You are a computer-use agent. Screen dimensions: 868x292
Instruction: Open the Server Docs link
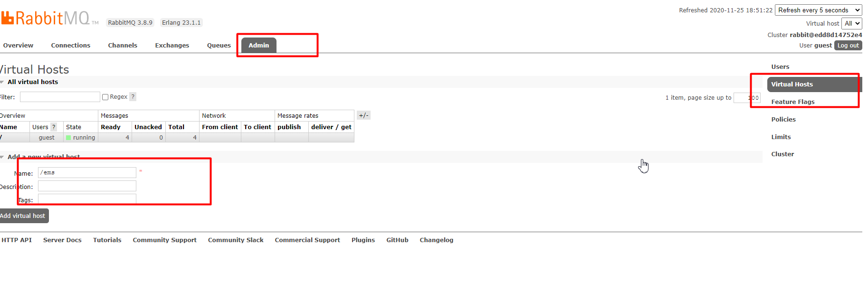tap(62, 240)
